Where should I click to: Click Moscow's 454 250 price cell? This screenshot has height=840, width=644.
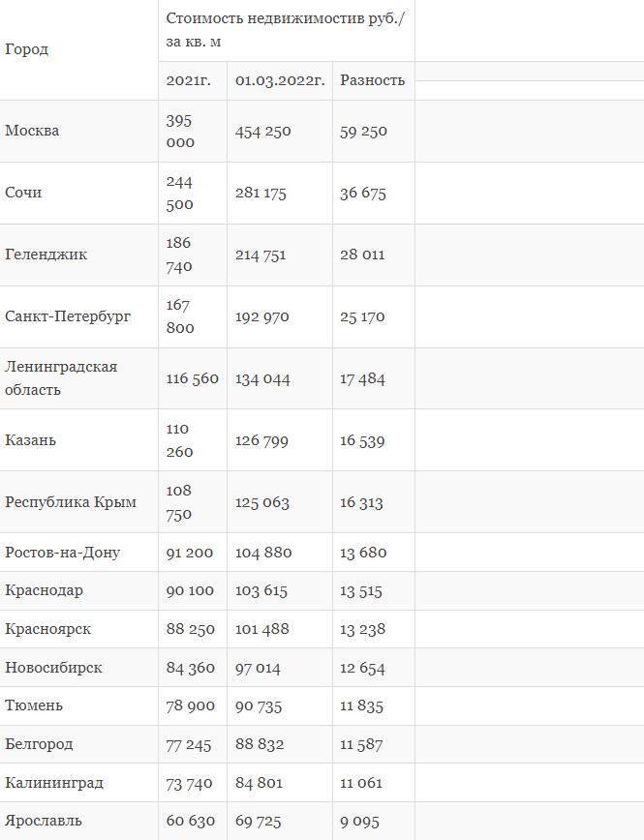point(262,131)
